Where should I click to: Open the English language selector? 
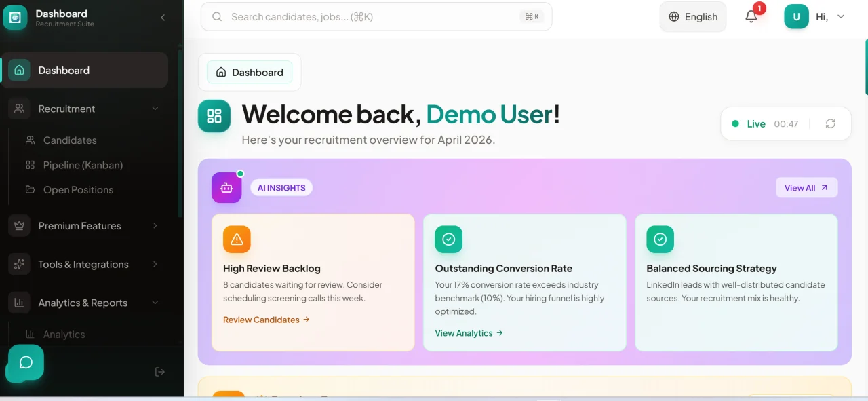point(693,17)
